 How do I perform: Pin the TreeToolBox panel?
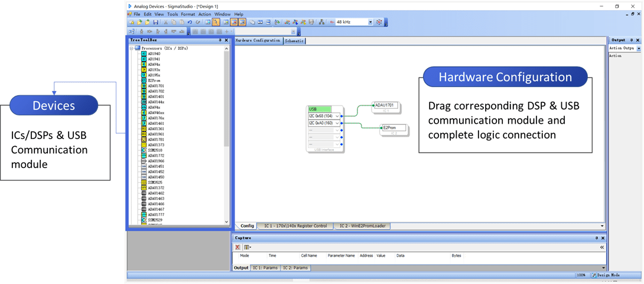click(220, 40)
